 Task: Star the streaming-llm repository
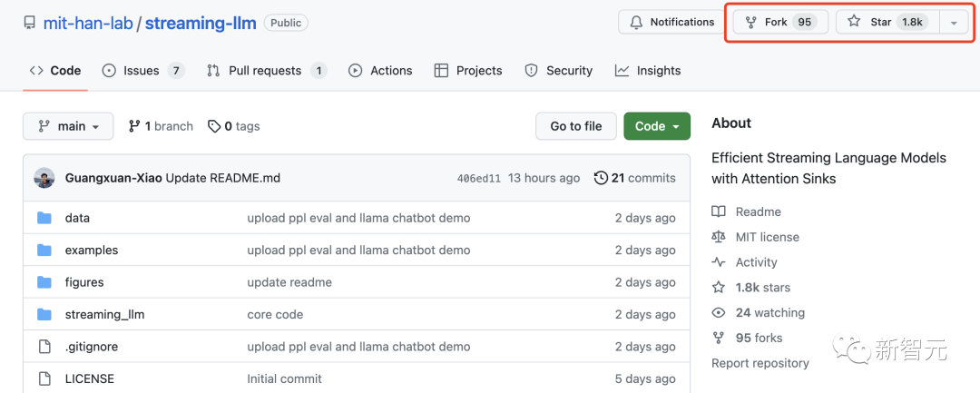pyautogui.click(x=886, y=22)
